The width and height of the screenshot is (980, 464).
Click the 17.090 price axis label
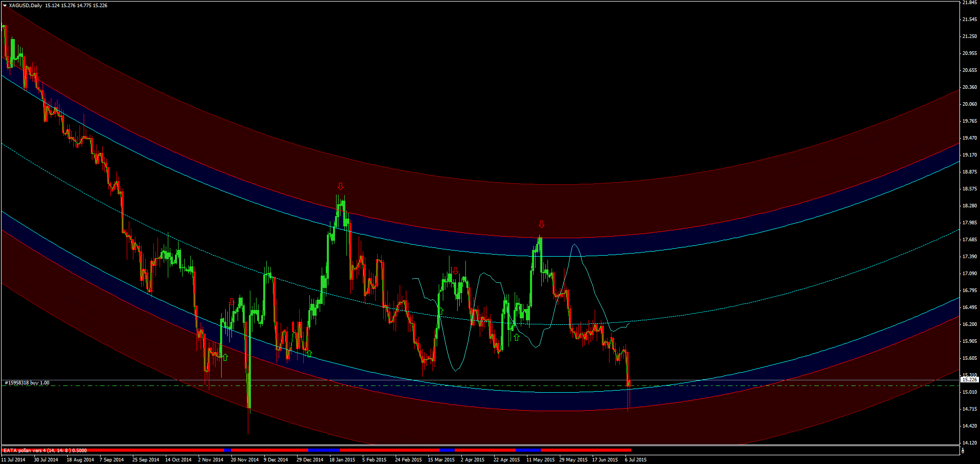(x=970, y=274)
